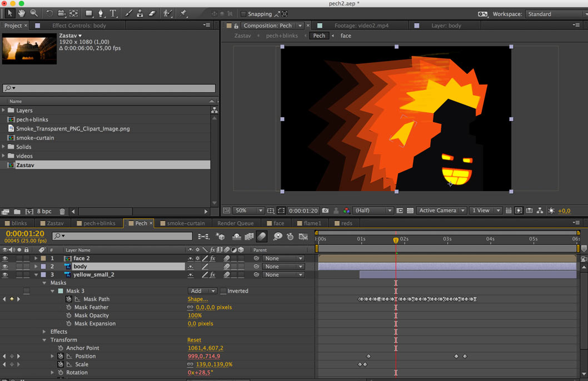This screenshot has width=588, height=381.
Task: Select the Zoom magnifier tool
Action: pos(34,13)
